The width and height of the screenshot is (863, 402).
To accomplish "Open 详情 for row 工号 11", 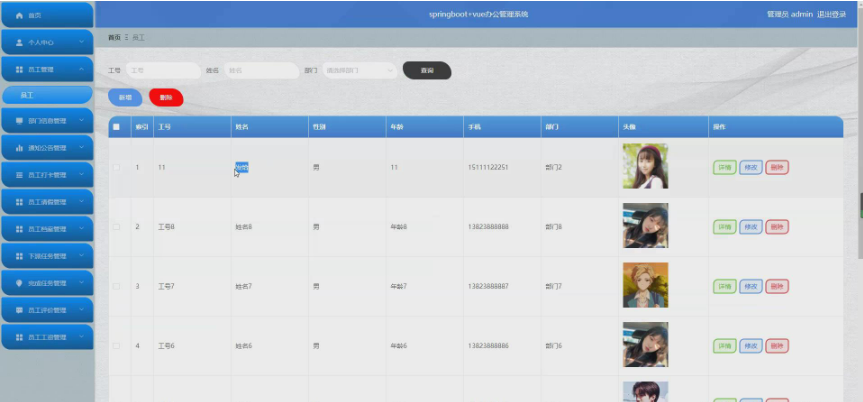I will [x=725, y=167].
